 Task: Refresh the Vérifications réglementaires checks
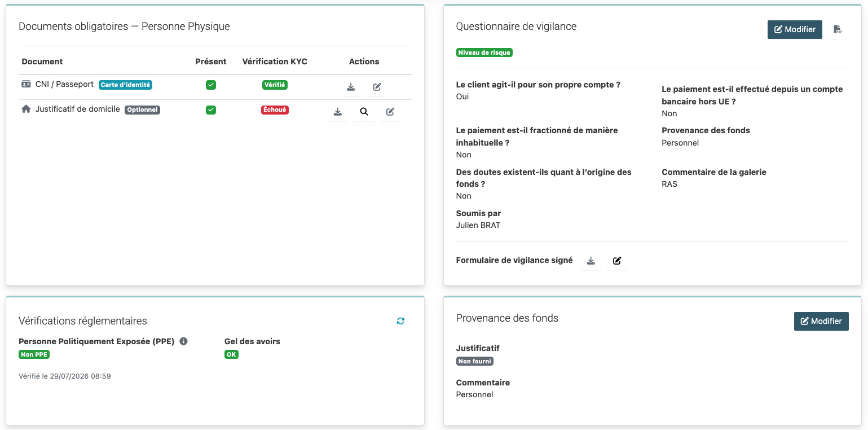(x=400, y=321)
